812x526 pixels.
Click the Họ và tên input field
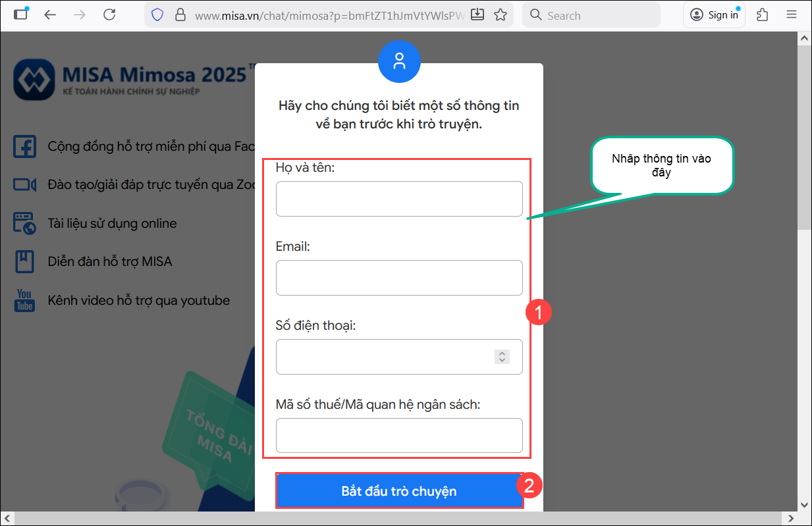pos(399,199)
